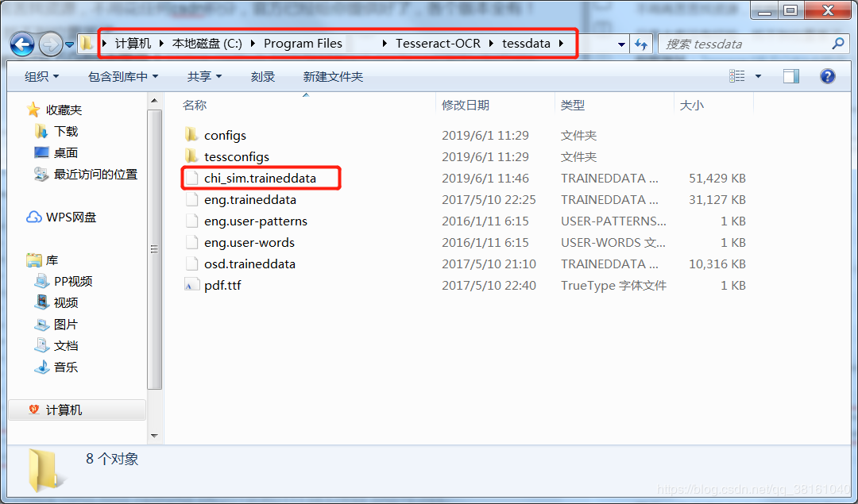The height and width of the screenshot is (504, 858).
Task: Open 收藏夹 in the navigation pane
Action: tap(64, 110)
